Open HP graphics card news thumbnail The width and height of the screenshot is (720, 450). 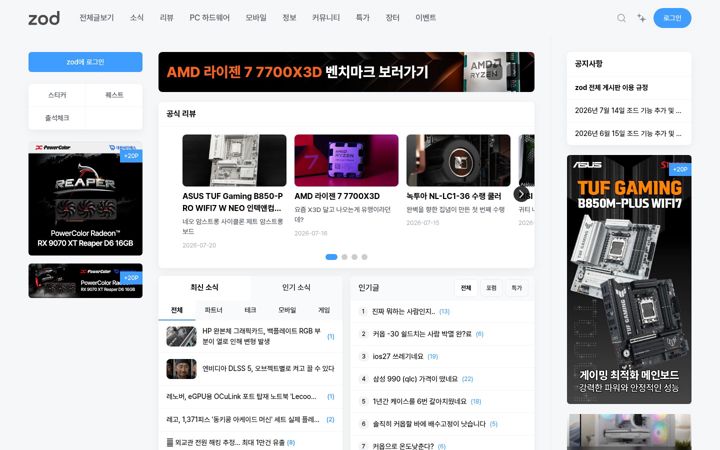tap(181, 337)
